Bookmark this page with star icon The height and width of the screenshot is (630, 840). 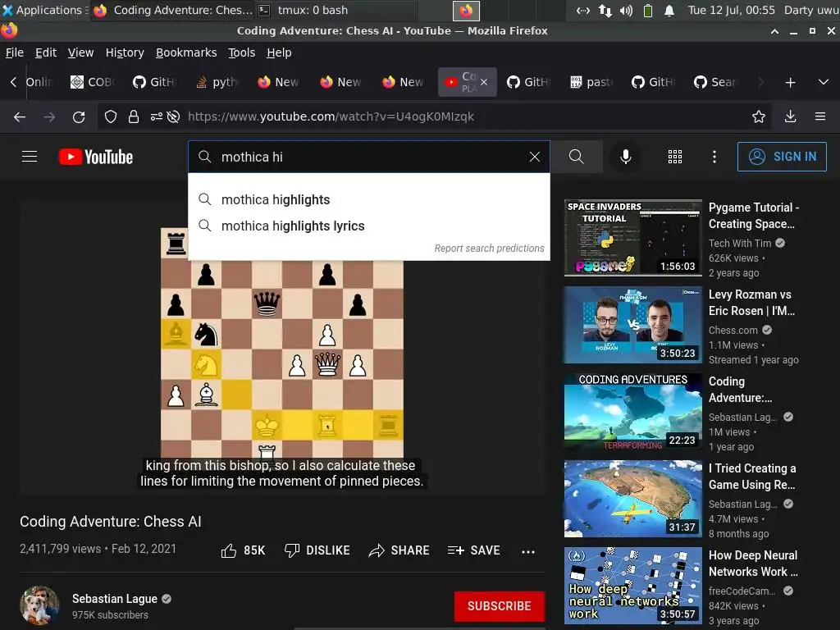[758, 116]
